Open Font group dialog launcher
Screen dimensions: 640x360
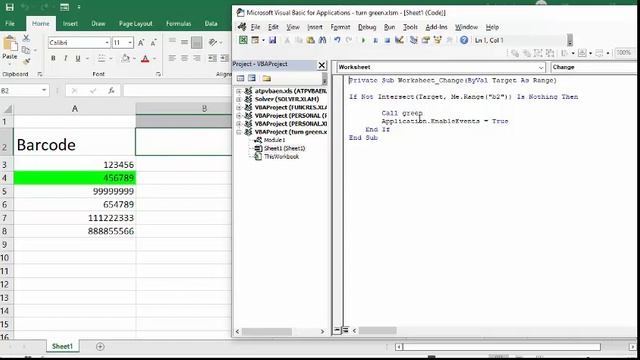click(x=158, y=74)
